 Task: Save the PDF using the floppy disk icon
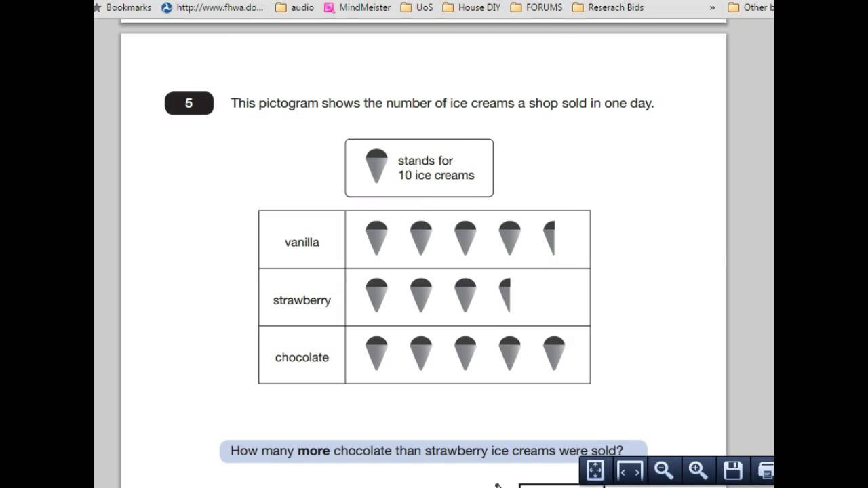pyautogui.click(x=733, y=470)
